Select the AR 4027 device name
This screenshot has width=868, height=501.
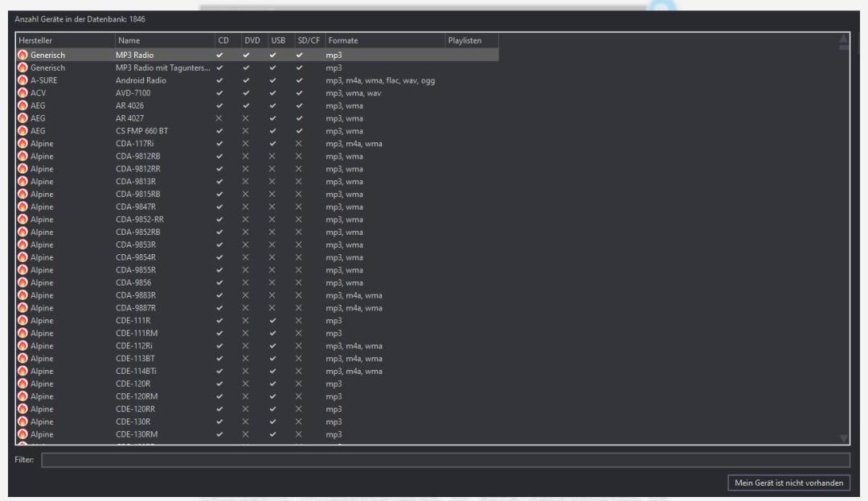(x=129, y=118)
